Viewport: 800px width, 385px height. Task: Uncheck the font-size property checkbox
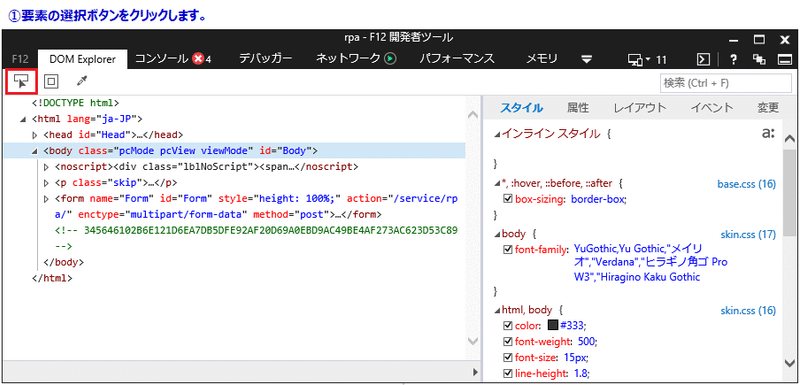(x=508, y=357)
